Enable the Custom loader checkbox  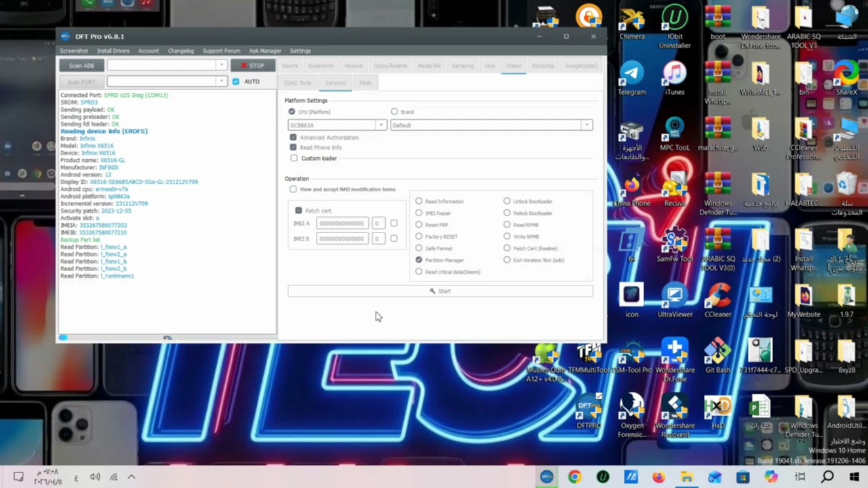[294, 159]
